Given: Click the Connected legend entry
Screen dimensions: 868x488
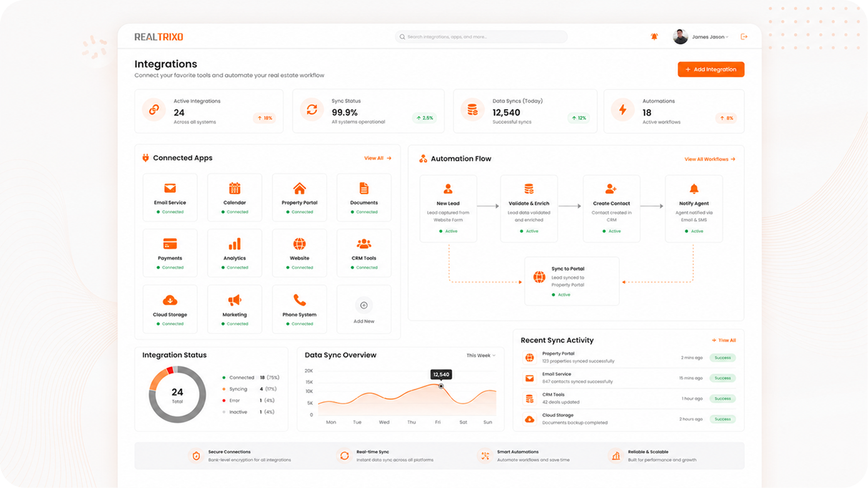Looking at the screenshot, I should click(251, 378).
